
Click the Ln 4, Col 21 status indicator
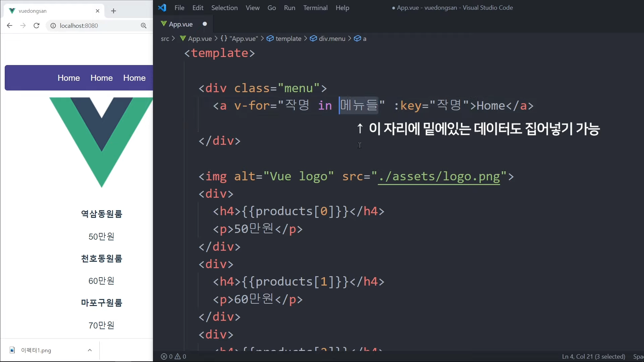pyautogui.click(x=593, y=357)
